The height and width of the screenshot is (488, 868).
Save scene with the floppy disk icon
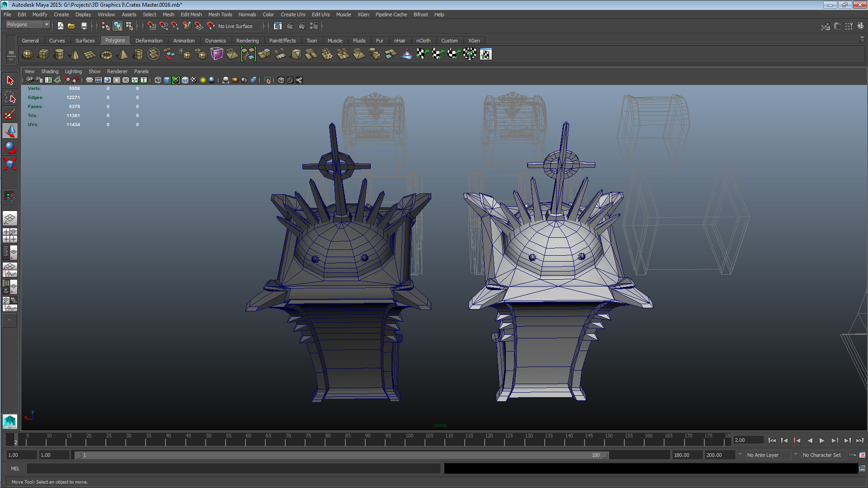(84, 26)
